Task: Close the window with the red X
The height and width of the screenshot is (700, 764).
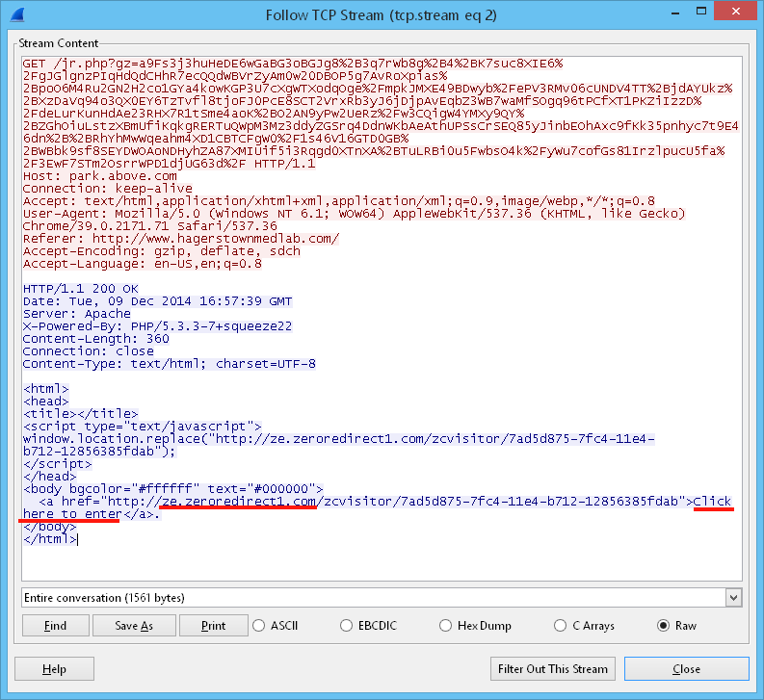Action: [x=736, y=11]
